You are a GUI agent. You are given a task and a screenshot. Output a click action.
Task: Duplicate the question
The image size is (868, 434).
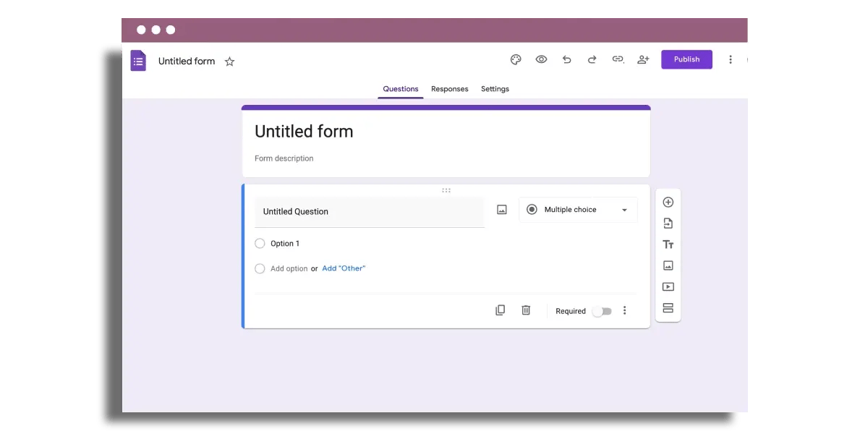(x=500, y=310)
